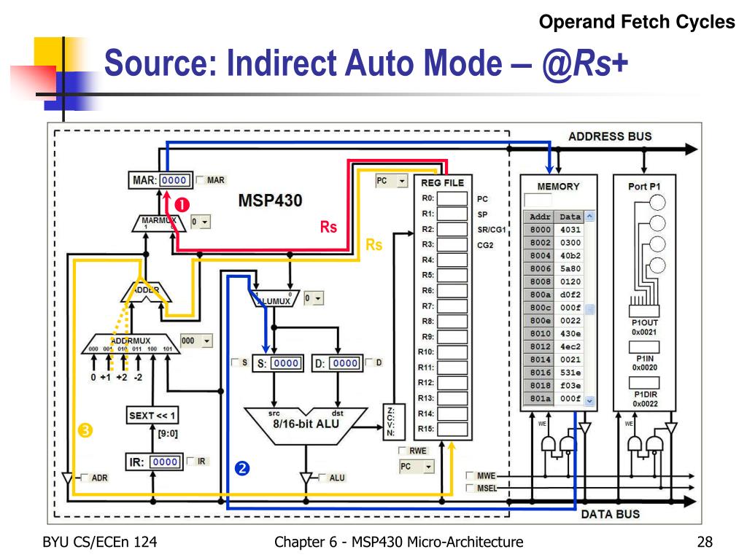This screenshot has width=747, height=560.
Task: Toggle the MSEL memory select checkbox
Action: click(x=471, y=488)
